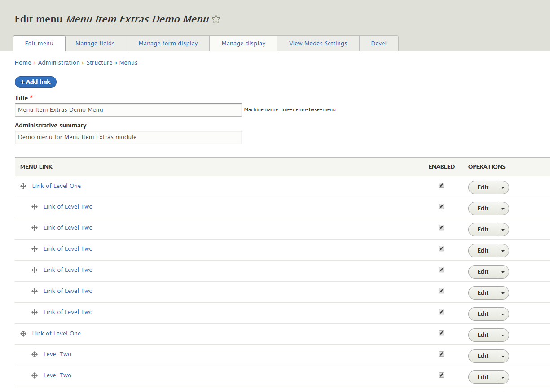Add this page to shortcuts using the star icon
The image size is (550, 392).
[216, 19]
